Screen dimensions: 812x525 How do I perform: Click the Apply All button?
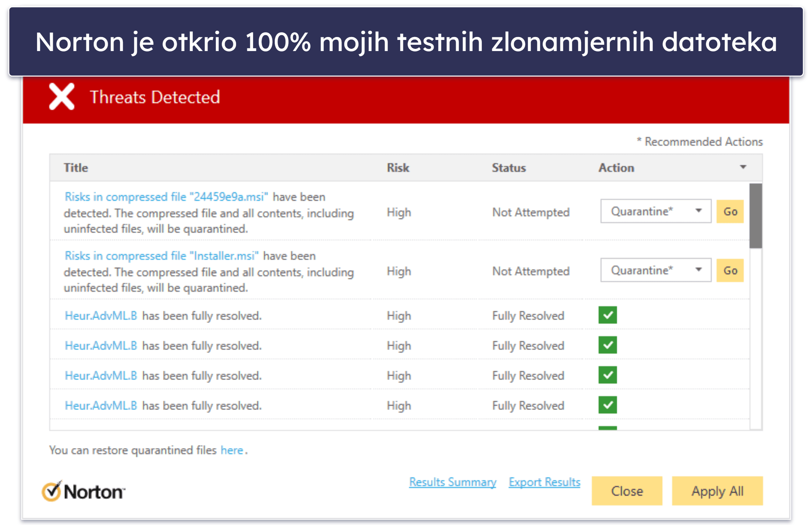click(x=717, y=491)
